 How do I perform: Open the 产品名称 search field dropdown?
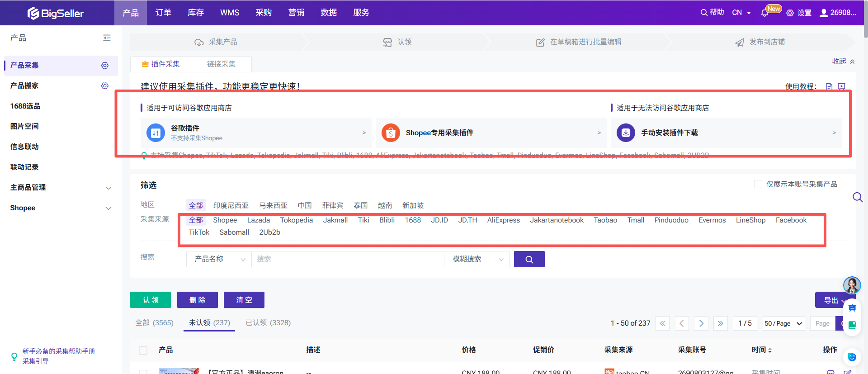tap(219, 259)
